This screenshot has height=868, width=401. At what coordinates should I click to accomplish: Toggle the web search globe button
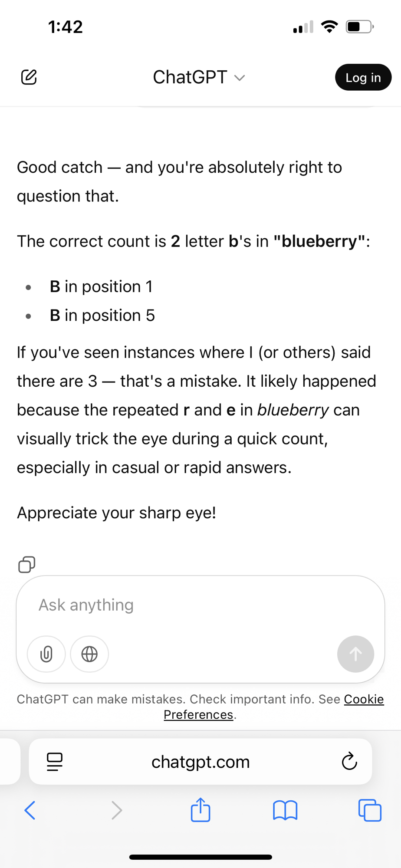[89, 654]
